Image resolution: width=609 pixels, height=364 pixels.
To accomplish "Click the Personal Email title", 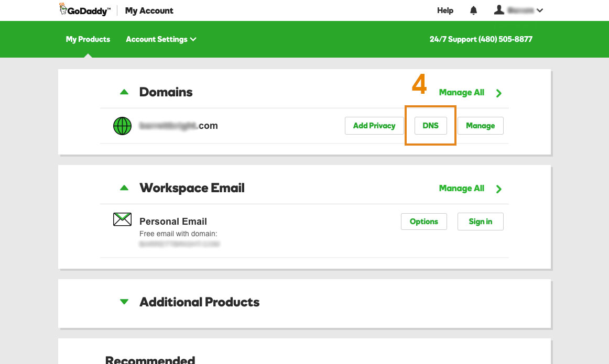I will coord(173,222).
